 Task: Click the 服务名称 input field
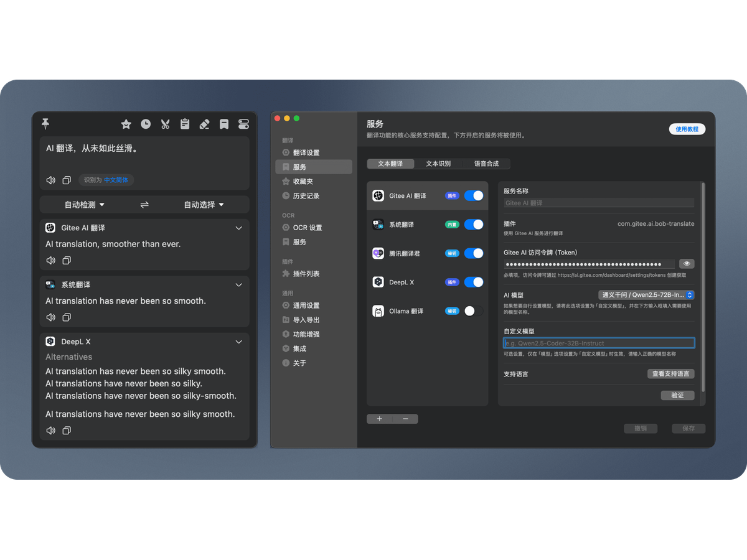click(x=599, y=203)
